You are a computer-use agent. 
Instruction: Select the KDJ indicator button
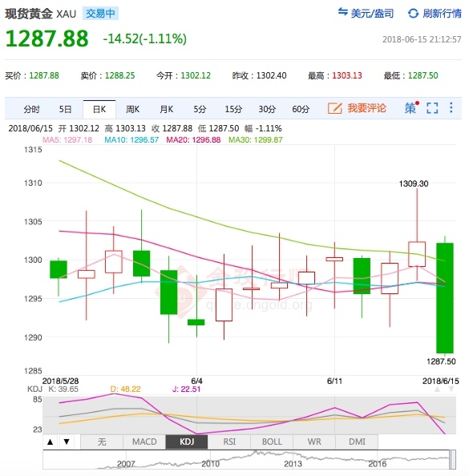point(187,442)
